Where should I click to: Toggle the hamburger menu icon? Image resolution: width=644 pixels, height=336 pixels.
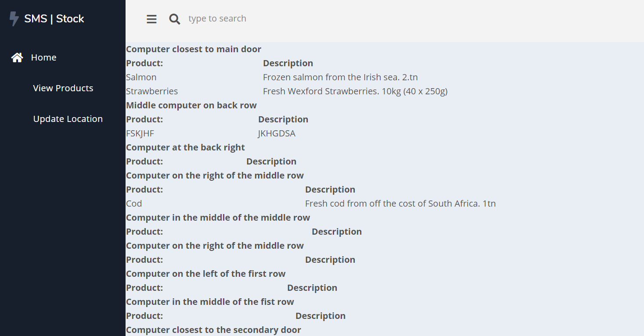(x=151, y=19)
